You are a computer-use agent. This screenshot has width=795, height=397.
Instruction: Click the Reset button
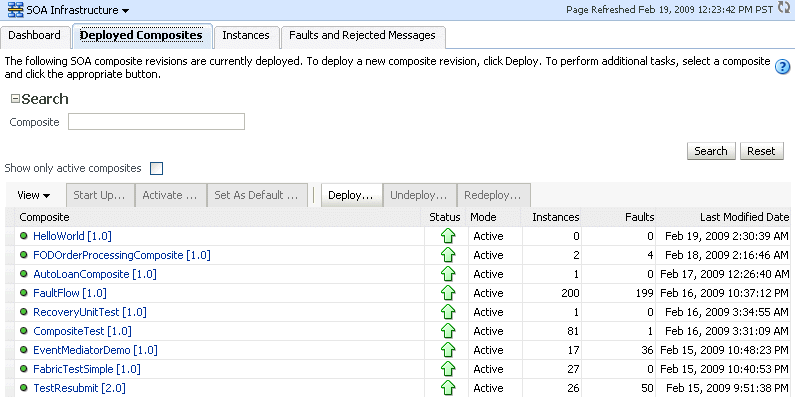762,151
